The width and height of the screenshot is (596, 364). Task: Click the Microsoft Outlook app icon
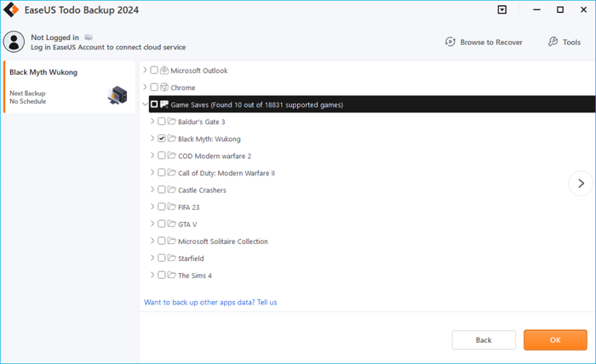tap(164, 71)
